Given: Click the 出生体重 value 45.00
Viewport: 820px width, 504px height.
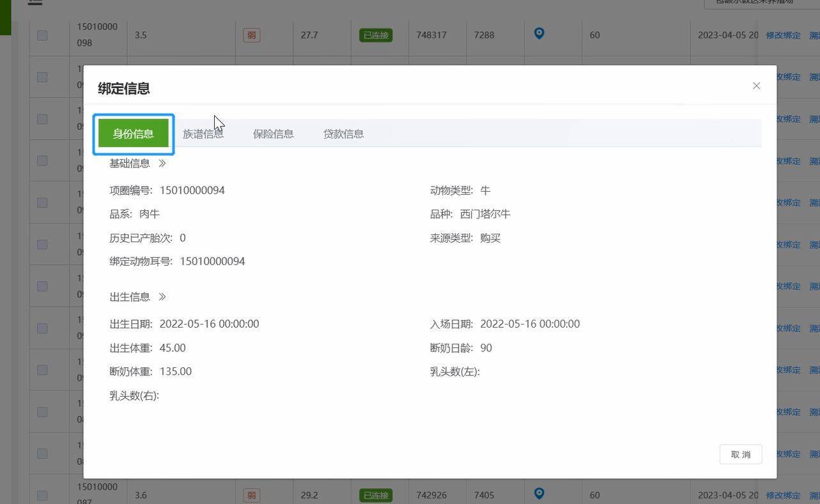Looking at the screenshot, I should click(173, 348).
